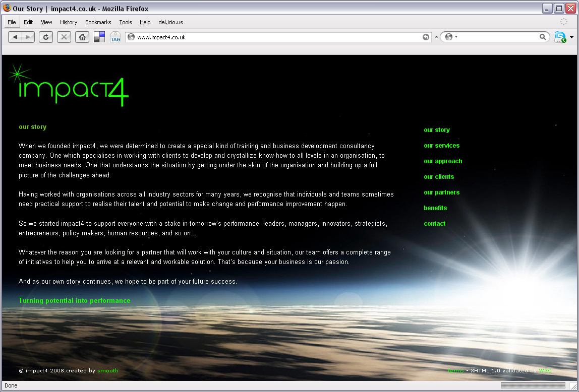Go to the Home page icon
579x392 pixels.
pos(82,37)
